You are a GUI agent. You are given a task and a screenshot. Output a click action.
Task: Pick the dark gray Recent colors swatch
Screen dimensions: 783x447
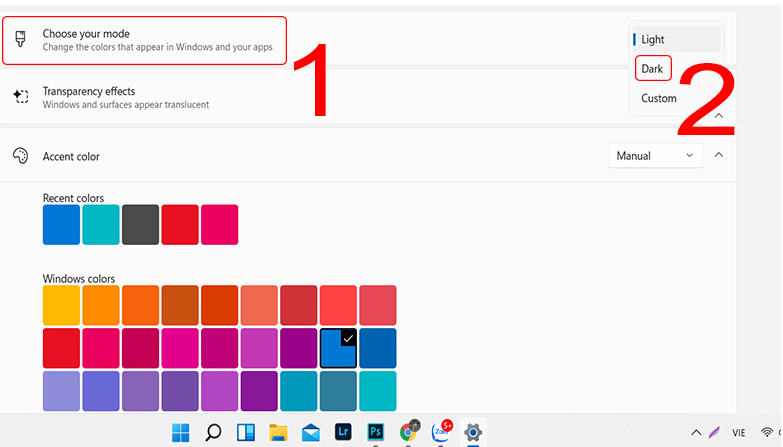(x=140, y=225)
